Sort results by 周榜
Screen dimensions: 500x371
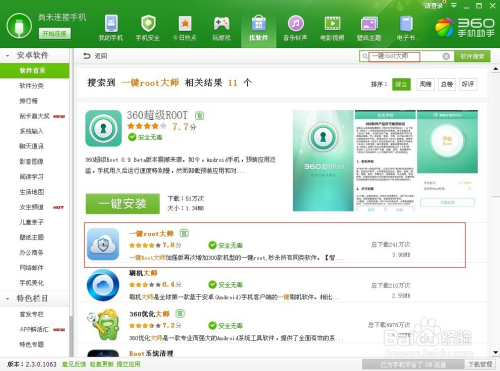[x=425, y=84]
